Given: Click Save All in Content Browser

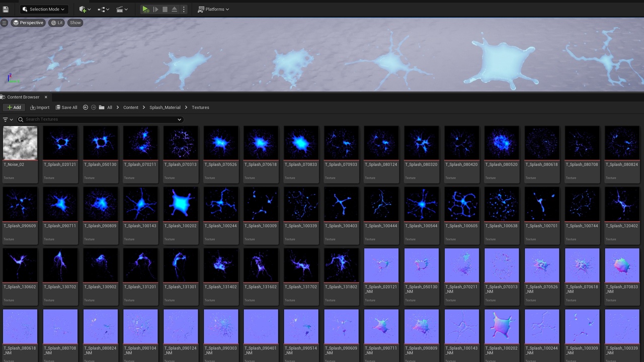Looking at the screenshot, I should pyautogui.click(x=66, y=107).
